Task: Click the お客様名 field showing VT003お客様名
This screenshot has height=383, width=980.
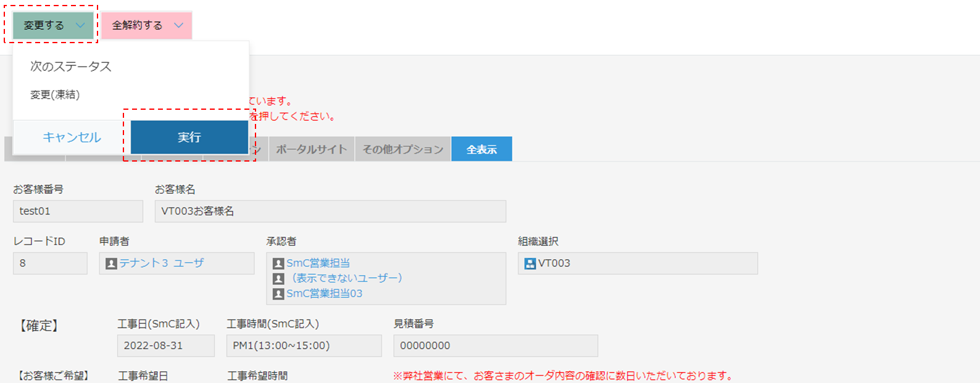Action: click(330, 211)
